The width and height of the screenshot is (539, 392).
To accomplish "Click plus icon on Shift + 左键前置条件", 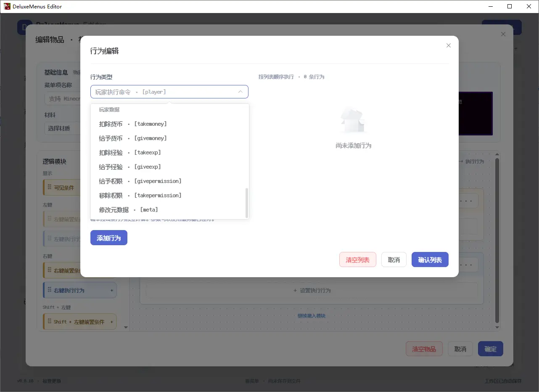I will pos(112,322).
